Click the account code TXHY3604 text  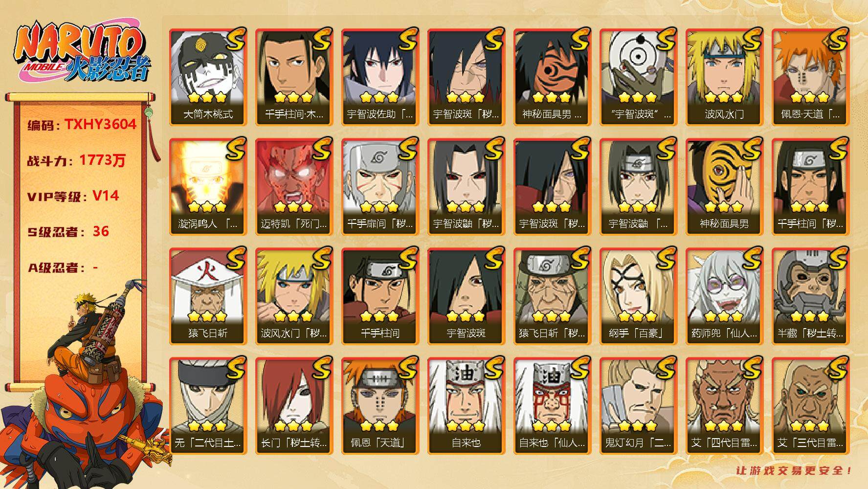tap(100, 124)
